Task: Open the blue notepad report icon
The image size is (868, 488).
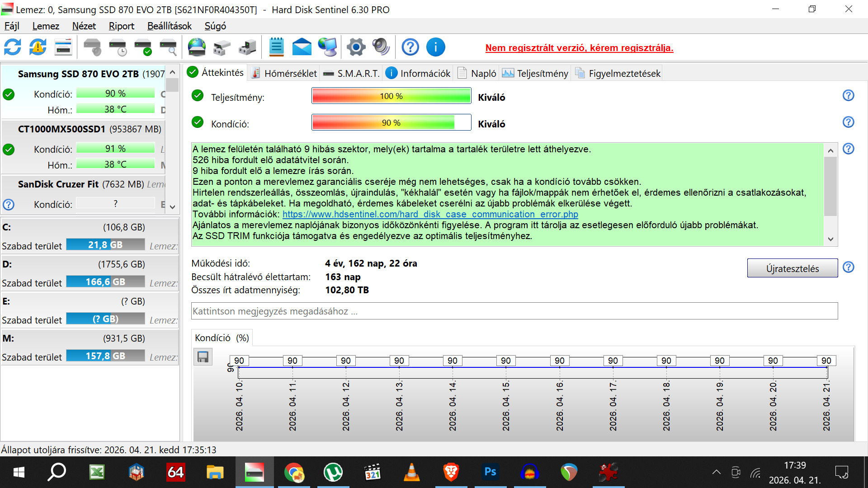Action: tap(276, 47)
